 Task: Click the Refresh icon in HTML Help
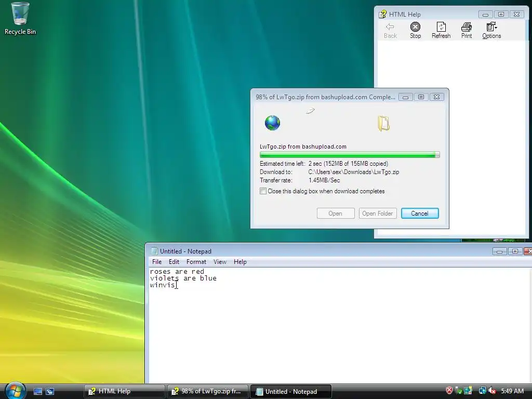tap(441, 30)
